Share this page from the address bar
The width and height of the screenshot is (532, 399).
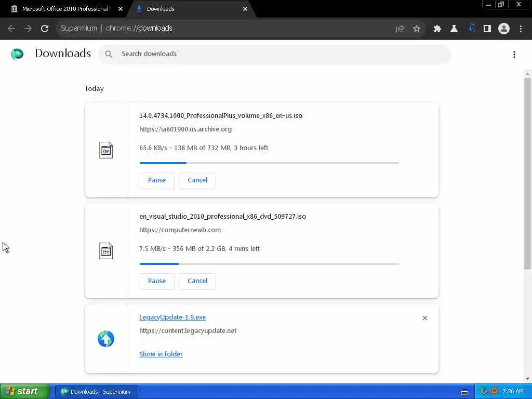click(x=400, y=29)
